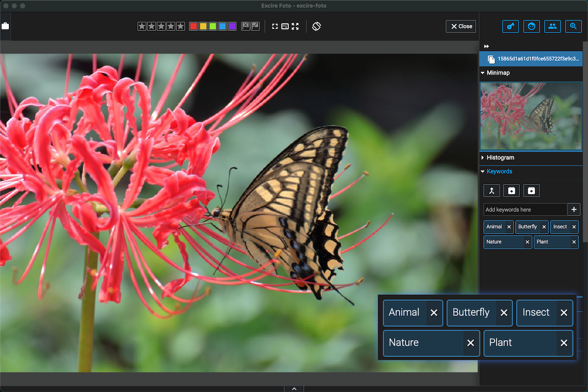
Task: Collapse the Minimap section
Action: pos(498,73)
